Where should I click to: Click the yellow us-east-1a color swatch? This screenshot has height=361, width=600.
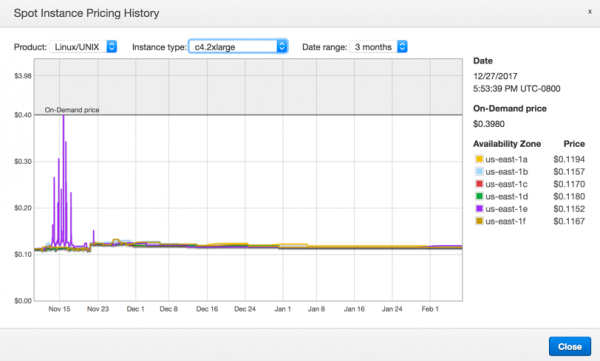pyautogui.click(x=479, y=159)
